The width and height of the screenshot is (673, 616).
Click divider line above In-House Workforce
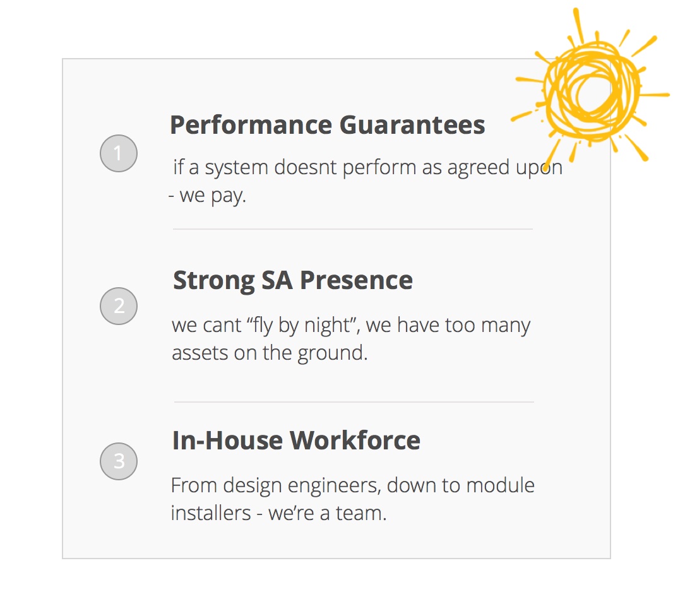coord(354,402)
